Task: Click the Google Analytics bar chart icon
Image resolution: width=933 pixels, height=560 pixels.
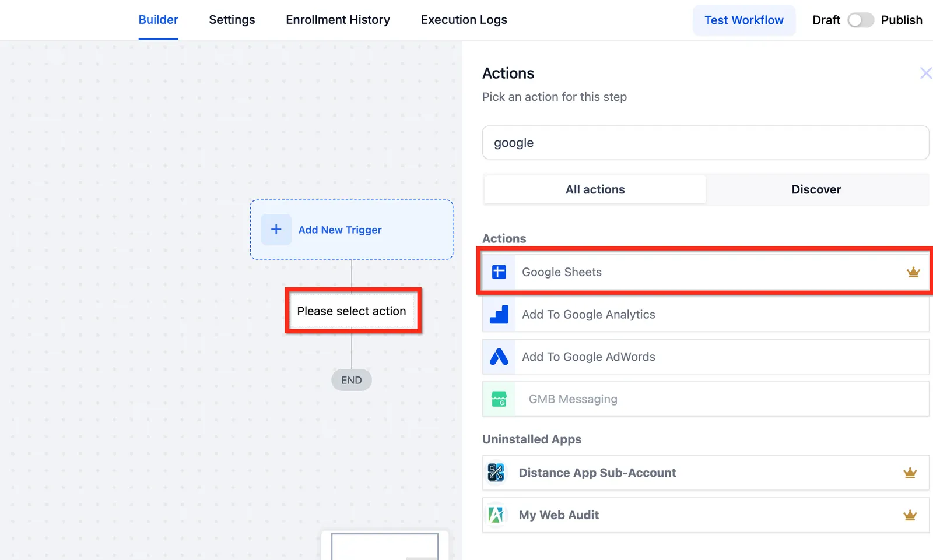Action: (x=499, y=315)
